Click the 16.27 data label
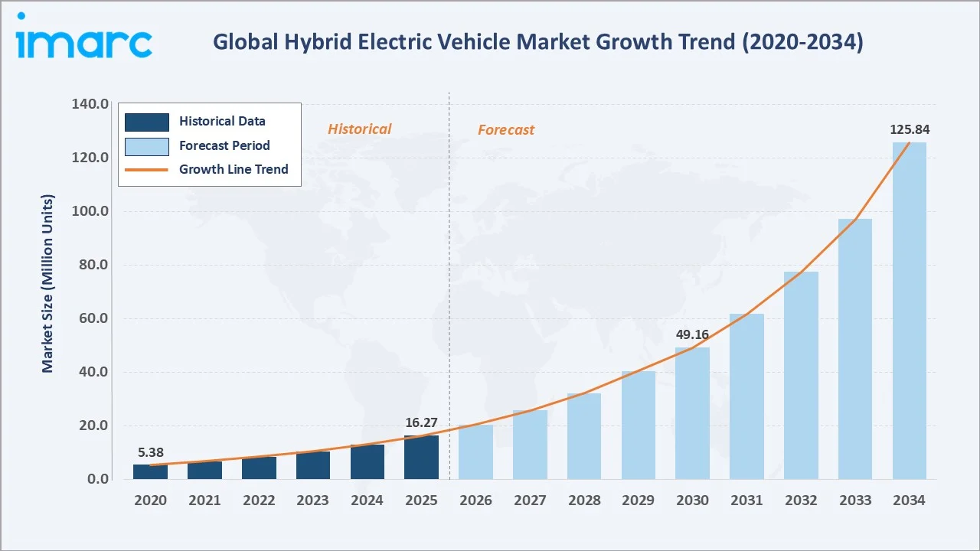980x551 pixels. coord(422,422)
